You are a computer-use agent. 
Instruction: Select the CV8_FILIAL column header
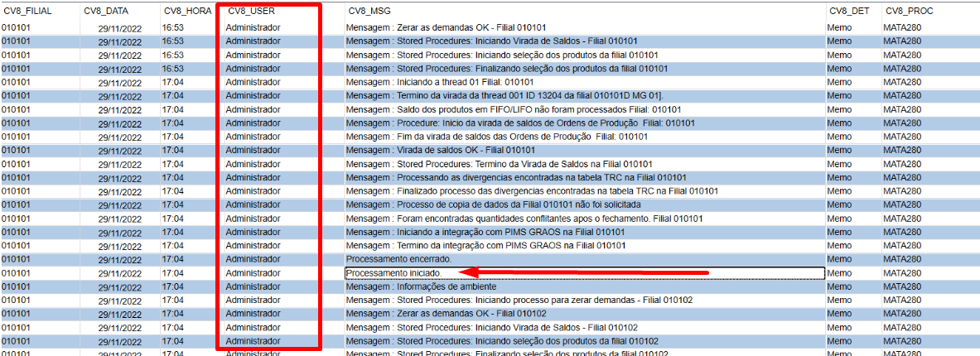coord(27,12)
